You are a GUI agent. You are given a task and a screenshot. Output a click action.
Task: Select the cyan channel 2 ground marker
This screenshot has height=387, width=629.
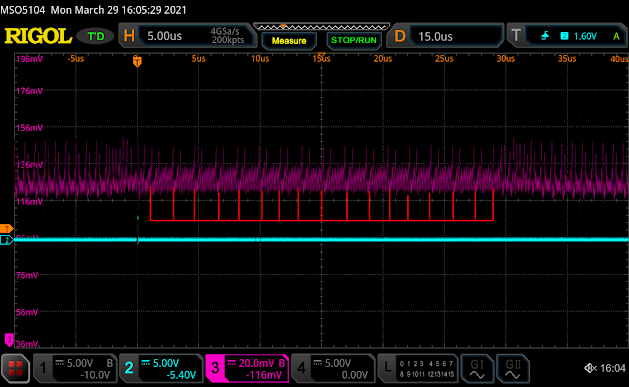point(6,240)
